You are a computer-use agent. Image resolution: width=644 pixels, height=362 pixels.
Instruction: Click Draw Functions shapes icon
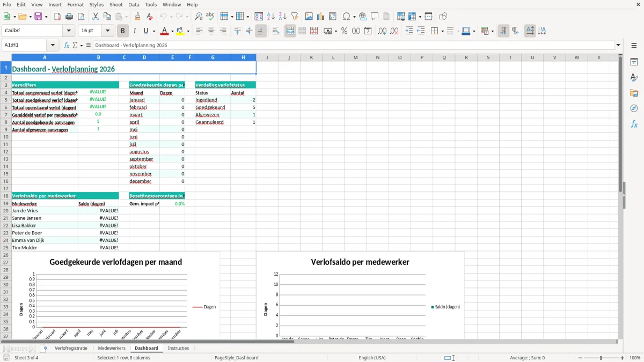[443, 17]
